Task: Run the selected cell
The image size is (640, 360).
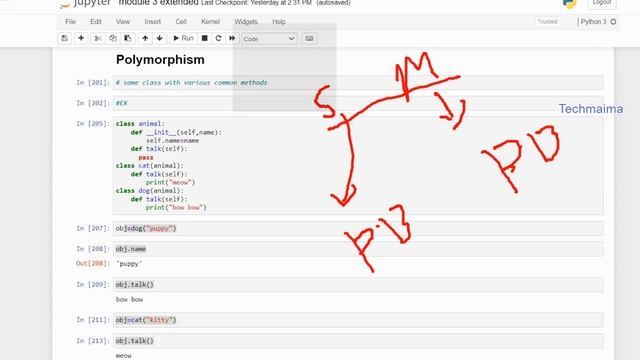Action: tap(183, 38)
